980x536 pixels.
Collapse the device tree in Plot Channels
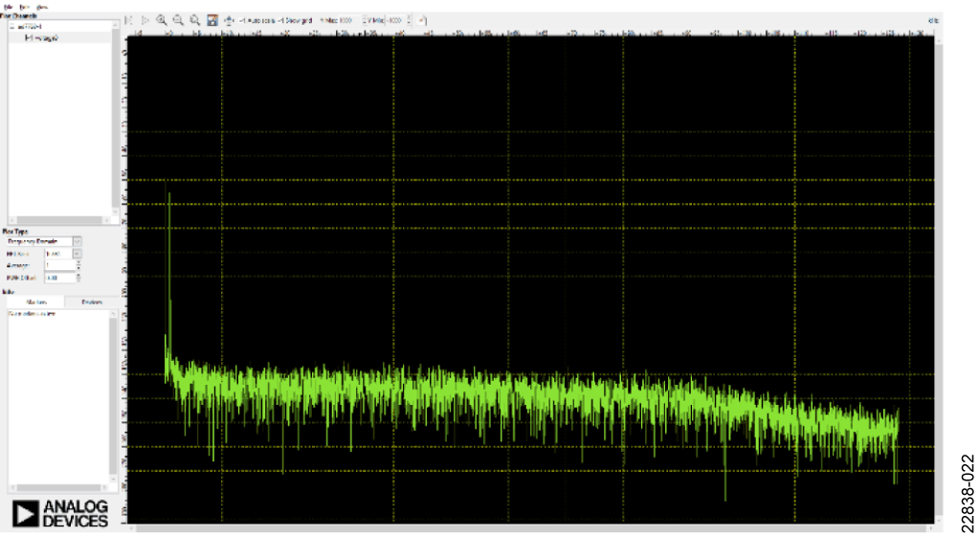[x=12, y=28]
